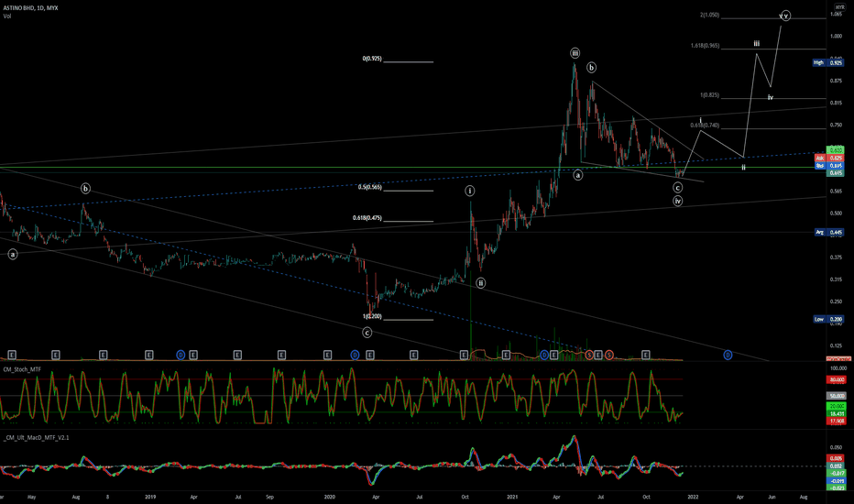Click the E marker between the two S markers
The height and width of the screenshot is (504, 854).
598,355
